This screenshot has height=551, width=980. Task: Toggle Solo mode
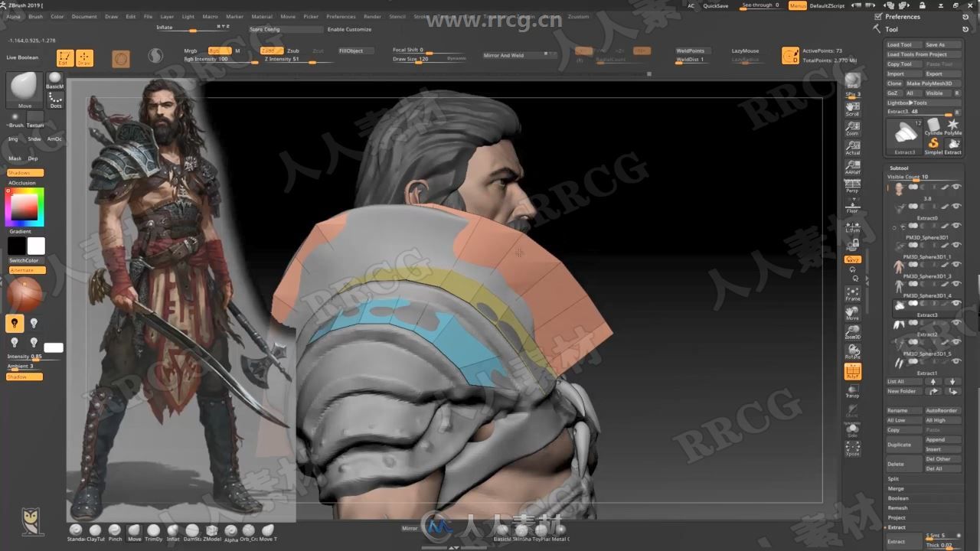(852, 430)
